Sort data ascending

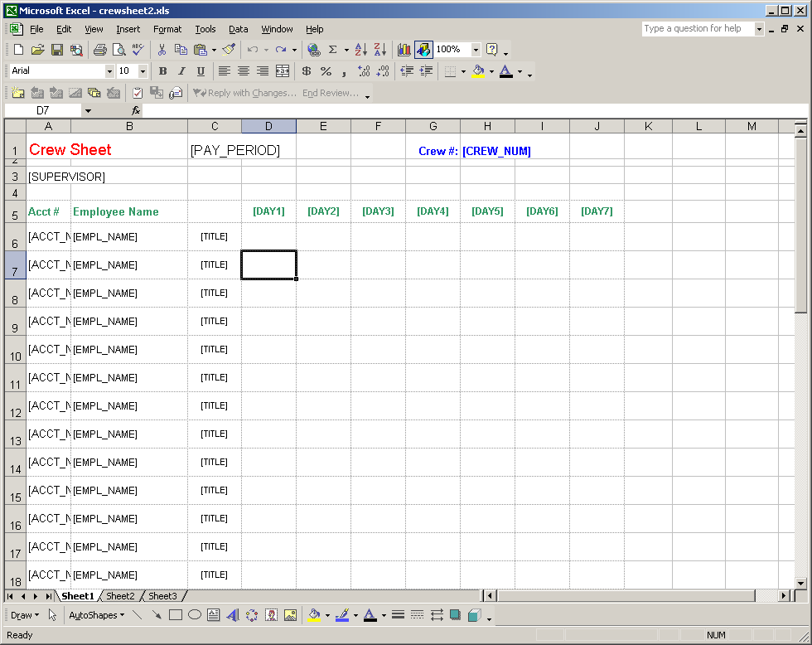point(361,49)
